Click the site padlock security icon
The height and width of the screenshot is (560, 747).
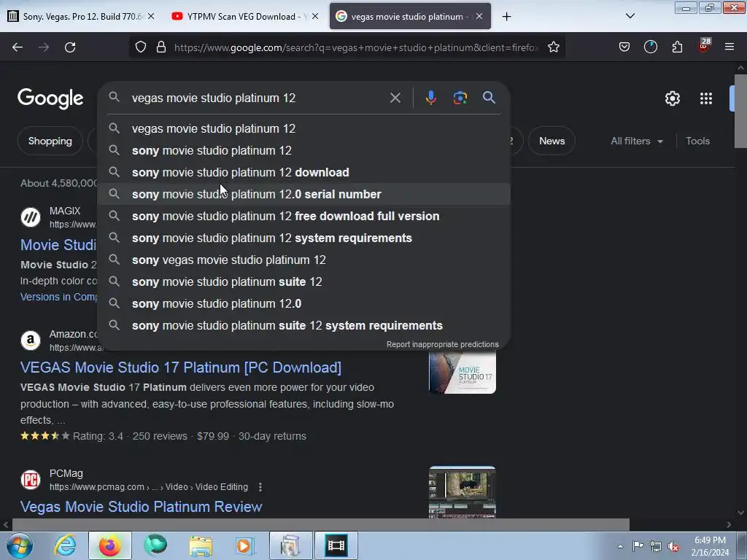click(x=161, y=47)
